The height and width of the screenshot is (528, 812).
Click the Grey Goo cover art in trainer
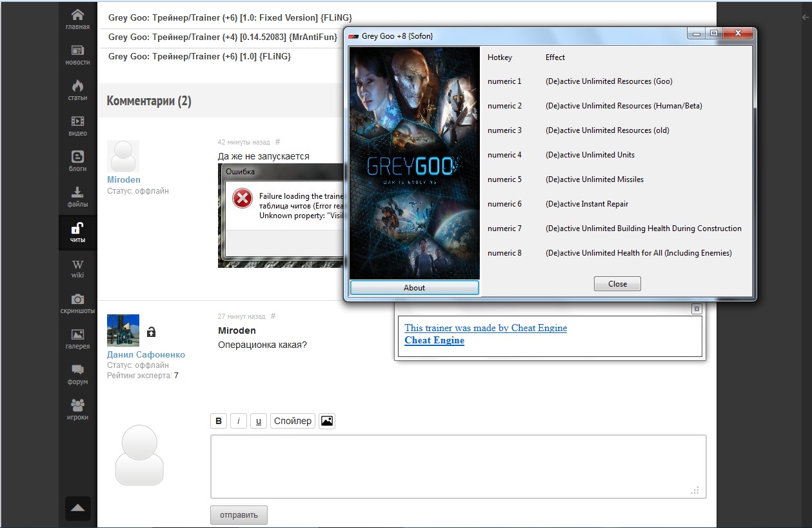[415, 163]
